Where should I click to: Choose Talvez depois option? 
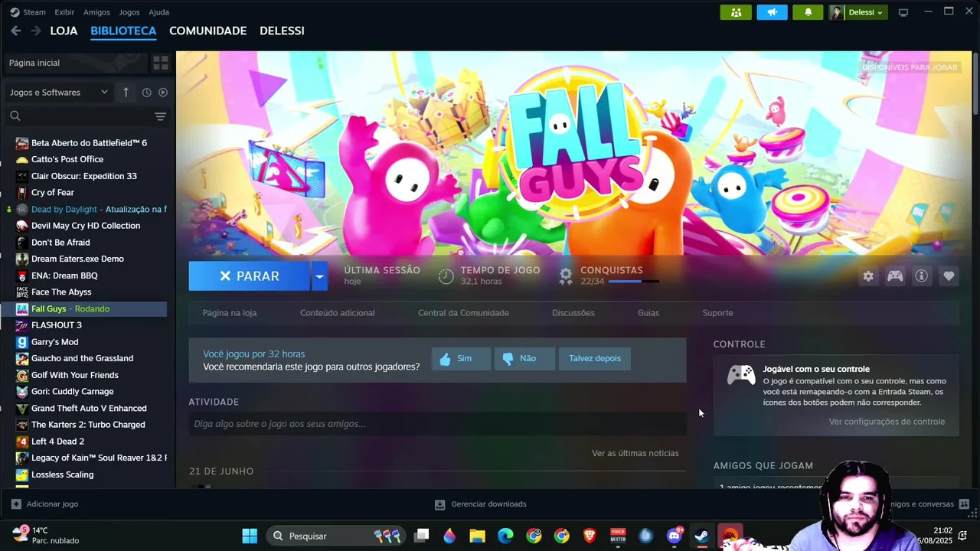click(595, 358)
